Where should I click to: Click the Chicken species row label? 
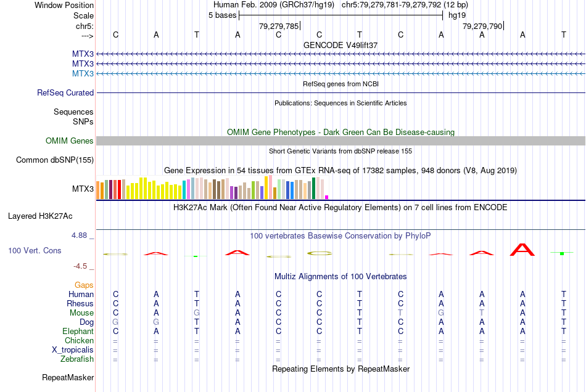(79, 340)
